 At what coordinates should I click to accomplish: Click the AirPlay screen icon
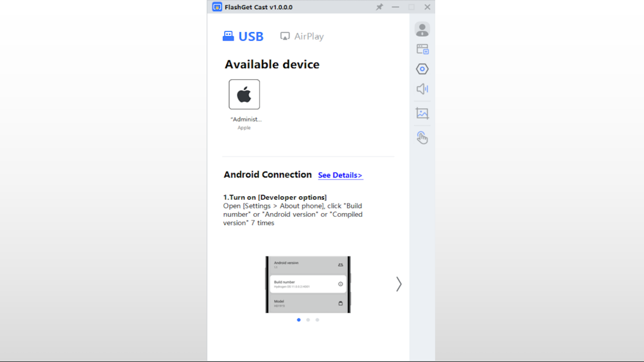pyautogui.click(x=285, y=36)
